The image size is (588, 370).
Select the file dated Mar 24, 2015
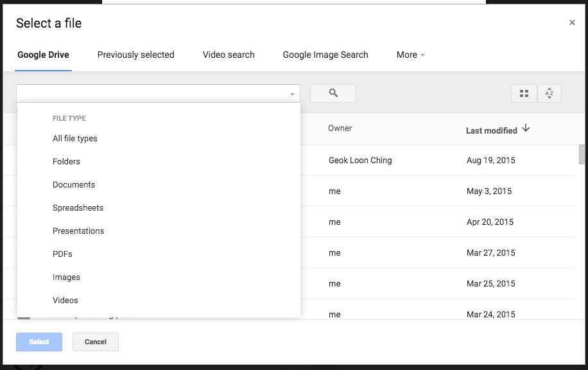[x=490, y=314]
